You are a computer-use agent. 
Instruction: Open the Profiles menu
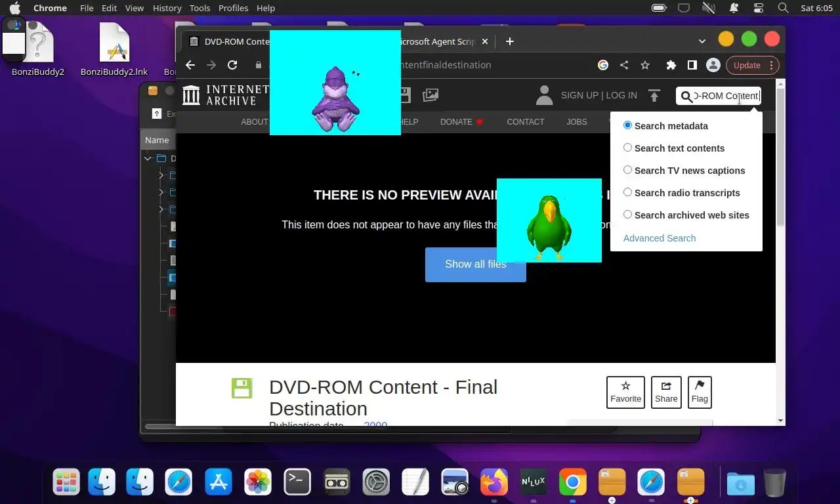point(233,8)
